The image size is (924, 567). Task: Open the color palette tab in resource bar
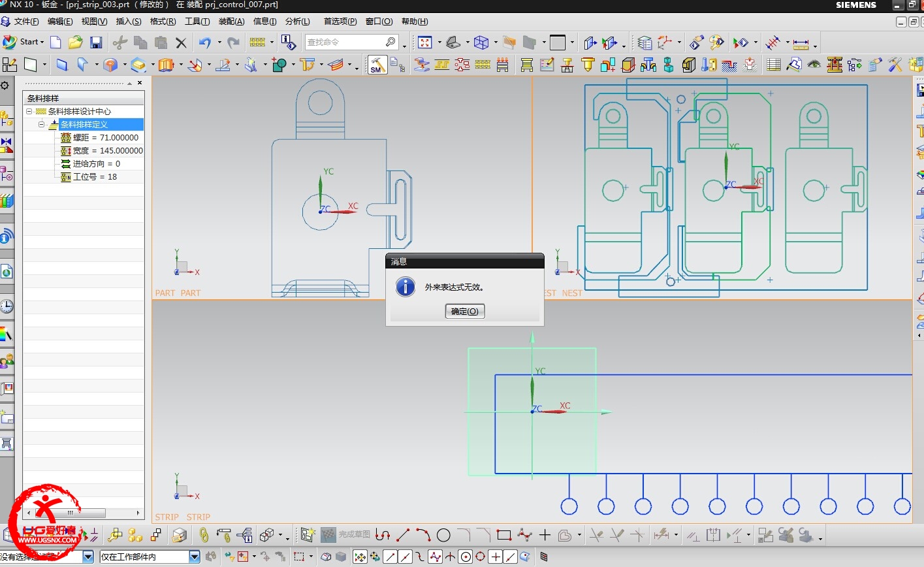tap(7, 334)
